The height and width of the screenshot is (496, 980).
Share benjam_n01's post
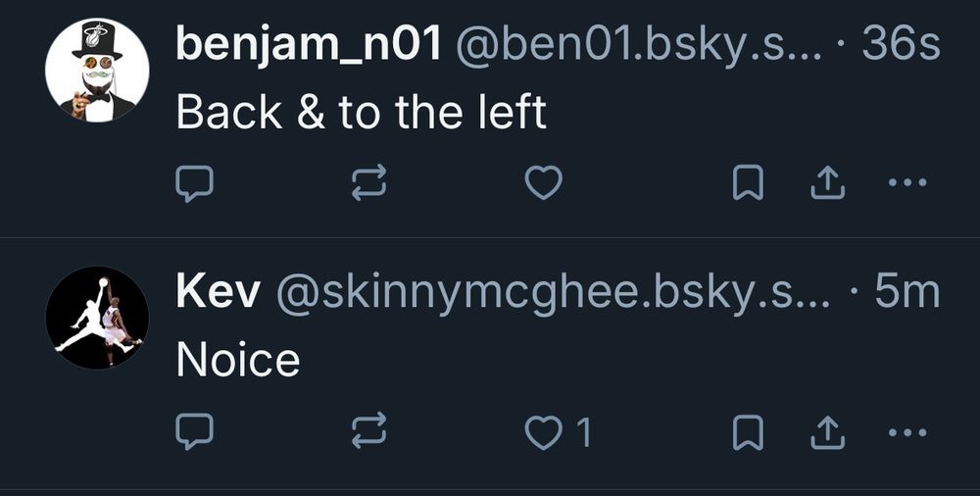[x=827, y=182]
